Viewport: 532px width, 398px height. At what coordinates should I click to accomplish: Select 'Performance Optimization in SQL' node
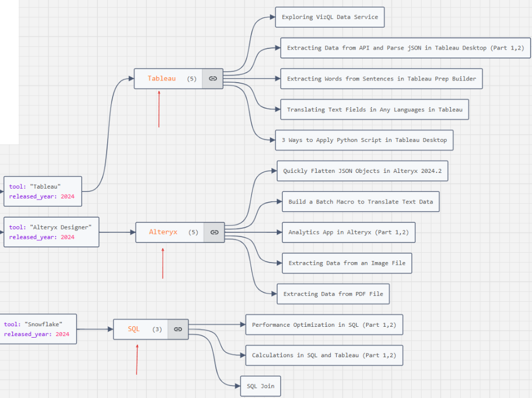[x=324, y=325]
